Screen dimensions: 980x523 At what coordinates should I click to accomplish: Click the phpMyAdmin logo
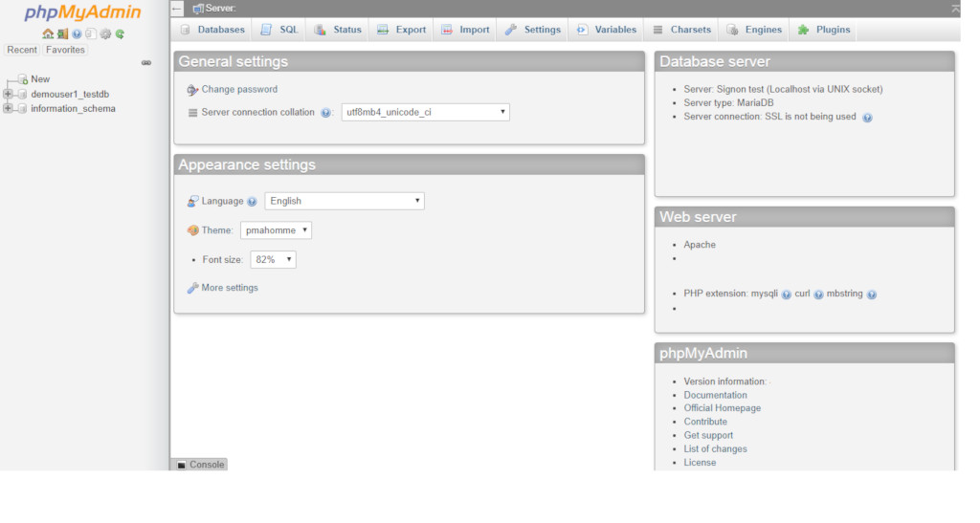coord(82,12)
